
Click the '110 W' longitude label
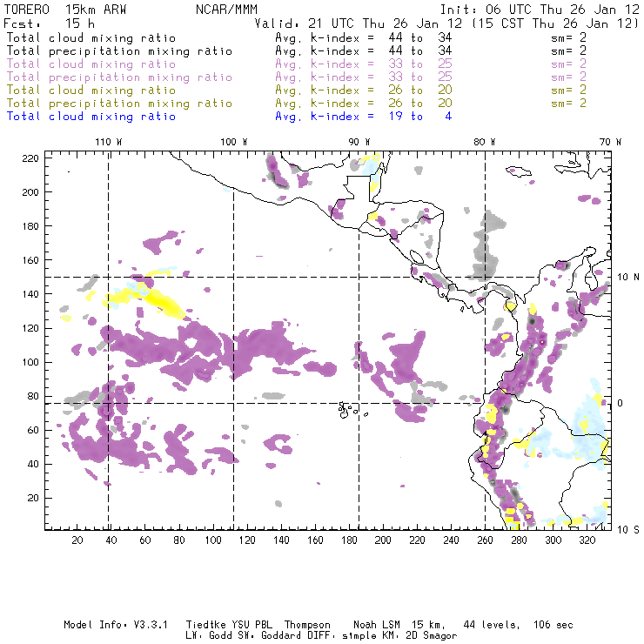pos(109,142)
